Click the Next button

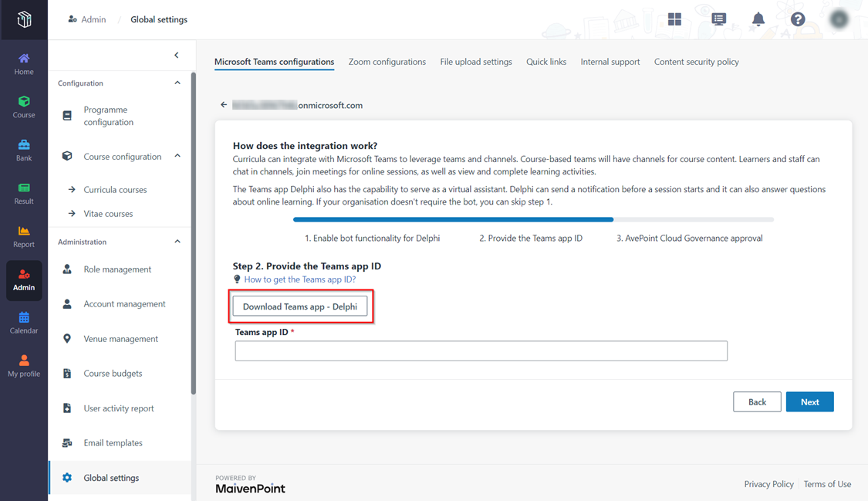810,402
